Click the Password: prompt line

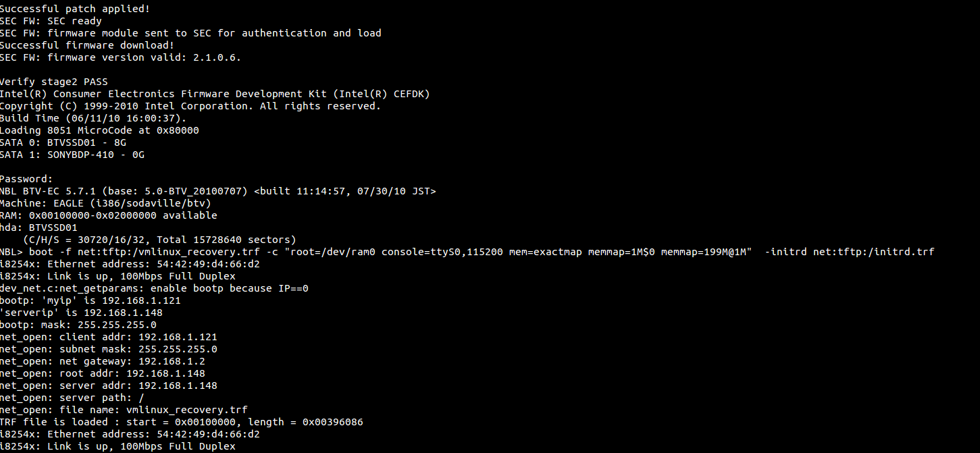coord(26,179)
